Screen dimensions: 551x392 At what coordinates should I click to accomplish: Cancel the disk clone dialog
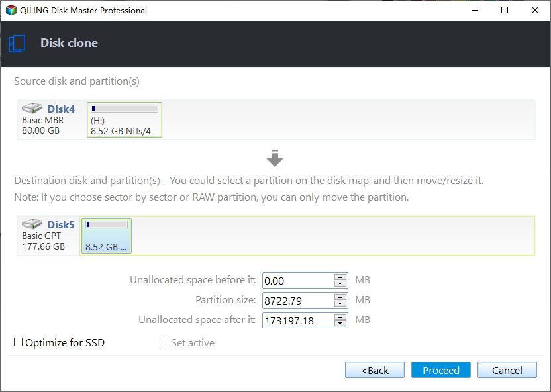pos(507,370)
